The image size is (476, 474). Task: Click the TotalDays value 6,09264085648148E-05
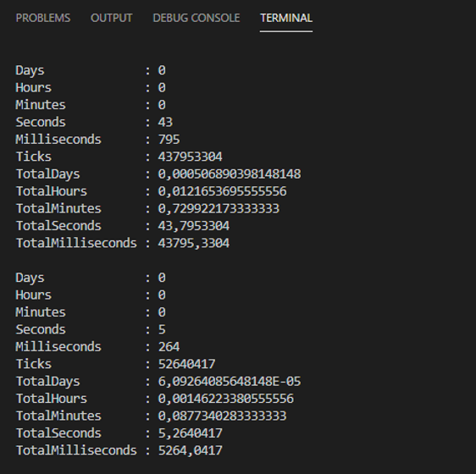click(230, 382)
